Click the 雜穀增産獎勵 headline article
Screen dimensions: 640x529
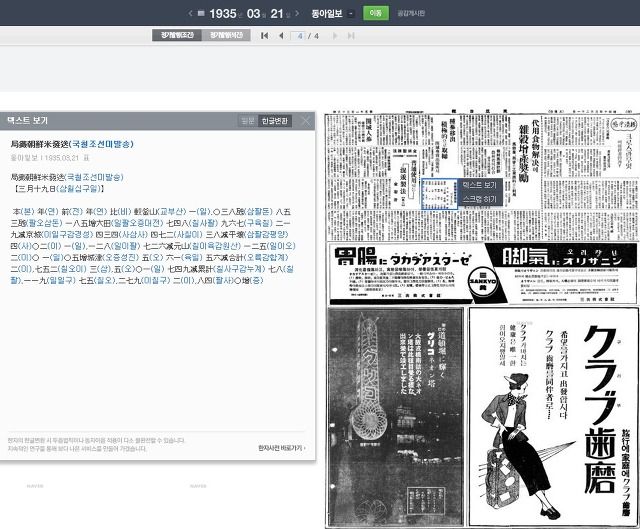pyautogui.click(x=524, y=154)
